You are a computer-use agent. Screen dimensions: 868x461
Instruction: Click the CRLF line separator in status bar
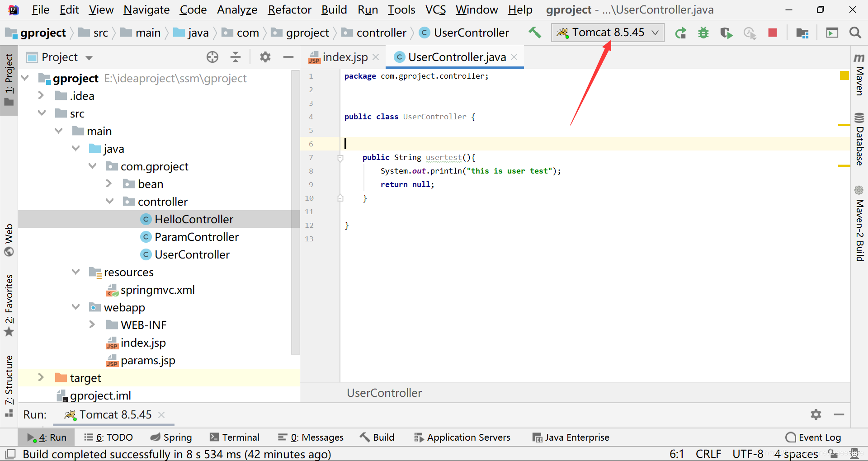[708, 454]
